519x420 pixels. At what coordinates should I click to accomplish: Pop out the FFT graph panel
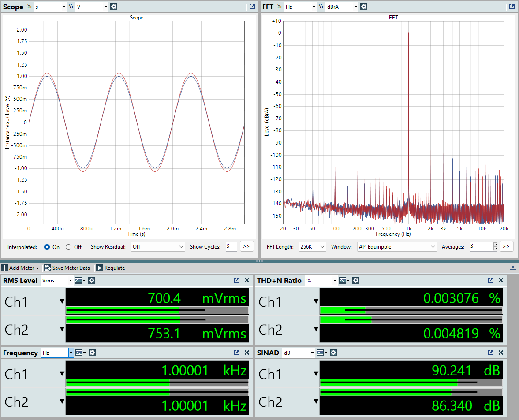[512, 7]
